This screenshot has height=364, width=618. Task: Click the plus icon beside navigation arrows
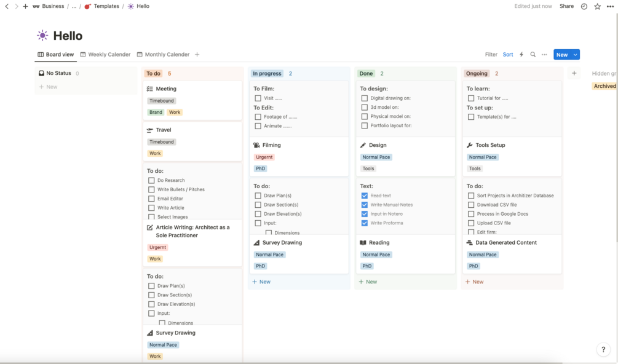[25, 6]
